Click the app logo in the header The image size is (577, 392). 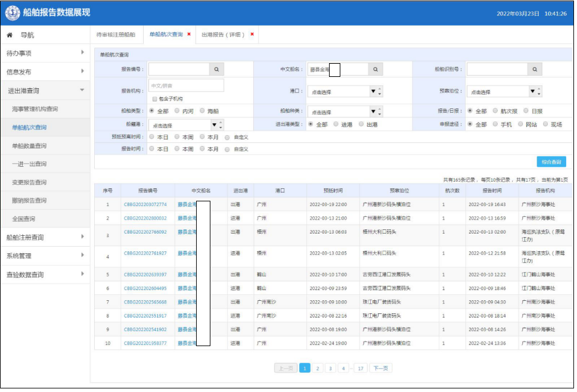tap(13, 13)
